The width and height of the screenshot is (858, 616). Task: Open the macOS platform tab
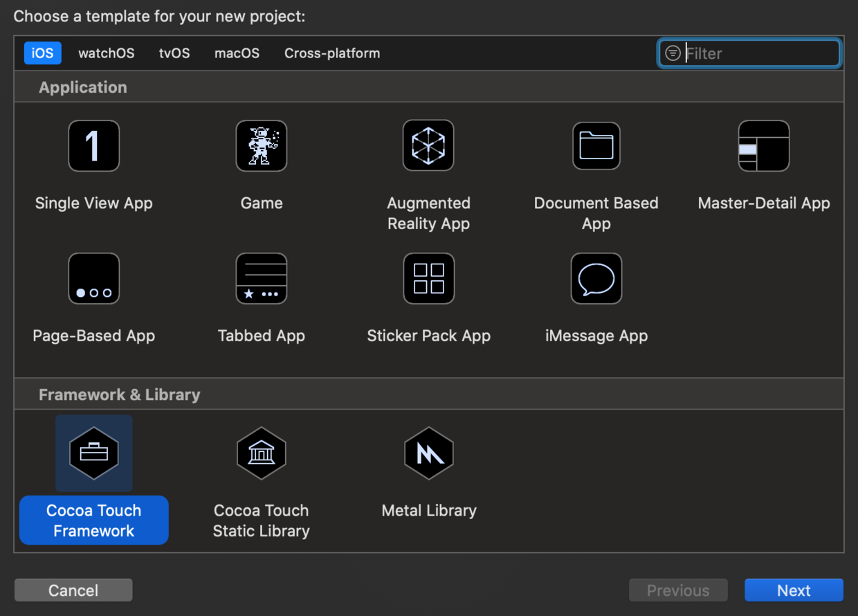point(237,53)
